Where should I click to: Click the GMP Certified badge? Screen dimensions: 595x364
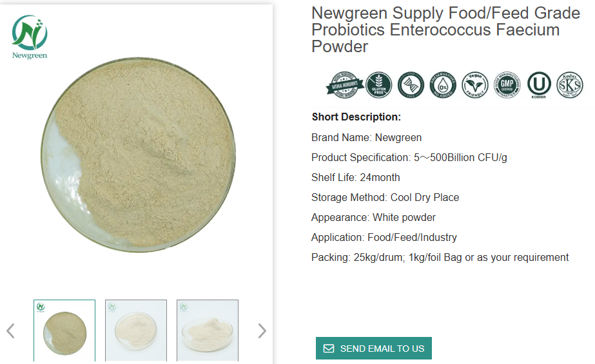click(x=507, y=84)
